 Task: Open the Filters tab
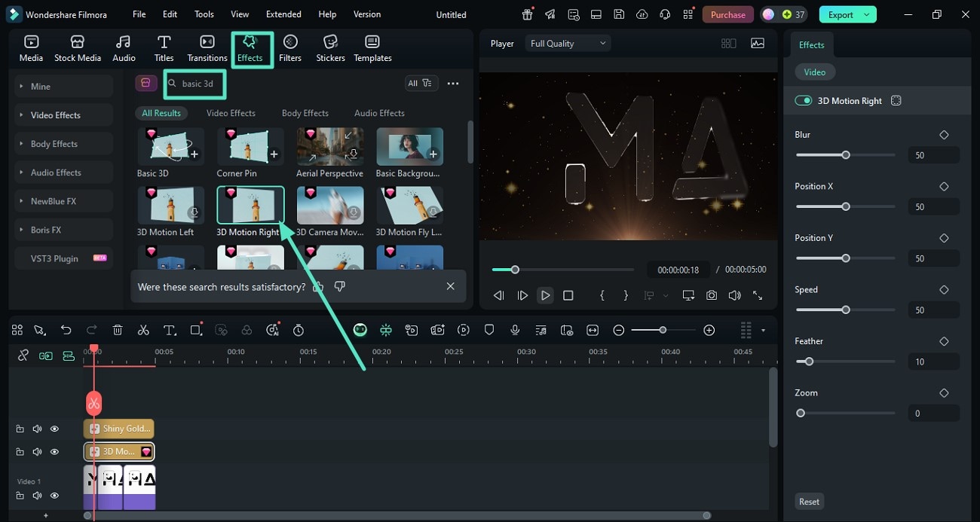[290, 48]
